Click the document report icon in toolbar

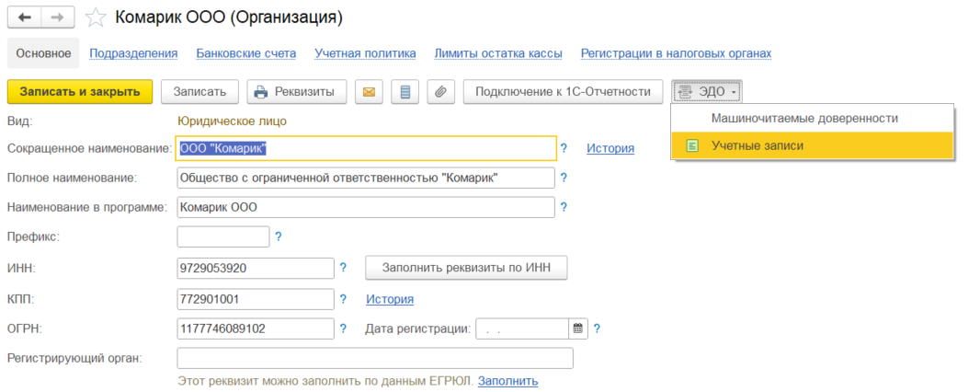(x=405, y=92)
